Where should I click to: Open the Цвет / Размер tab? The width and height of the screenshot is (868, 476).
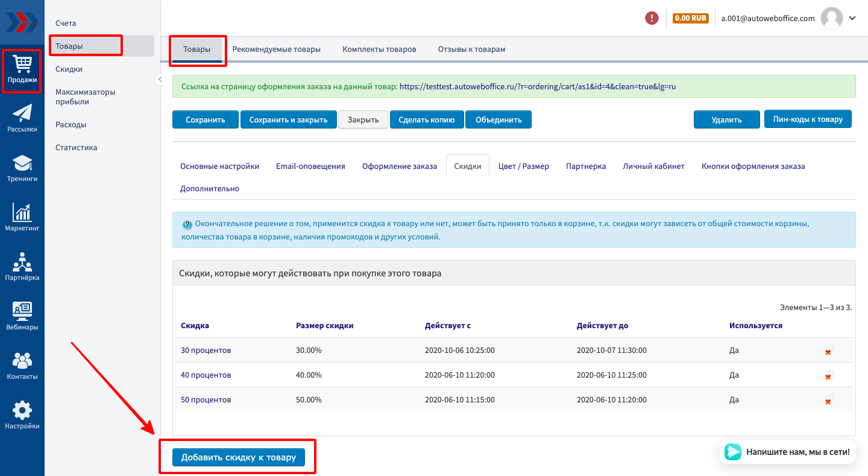tap(523, 166)
